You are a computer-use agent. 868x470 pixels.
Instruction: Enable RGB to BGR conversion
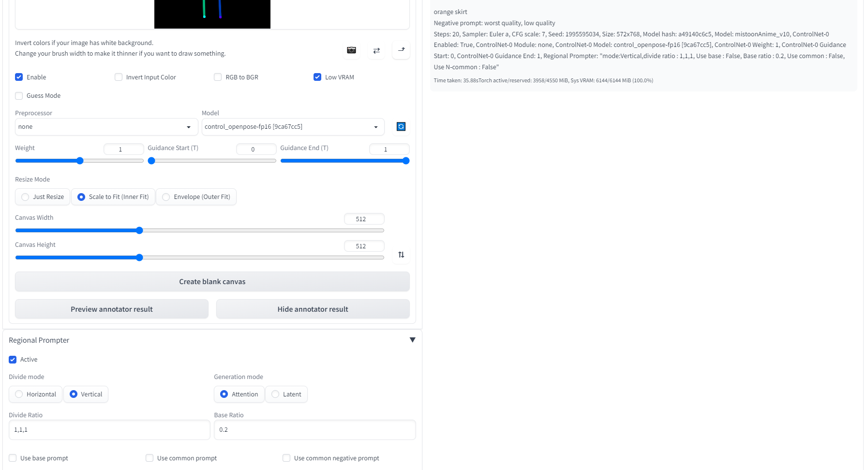(218, 77)
